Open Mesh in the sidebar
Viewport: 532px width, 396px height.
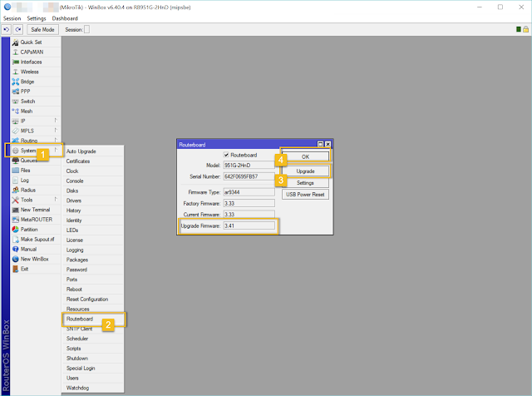point(36,111)
